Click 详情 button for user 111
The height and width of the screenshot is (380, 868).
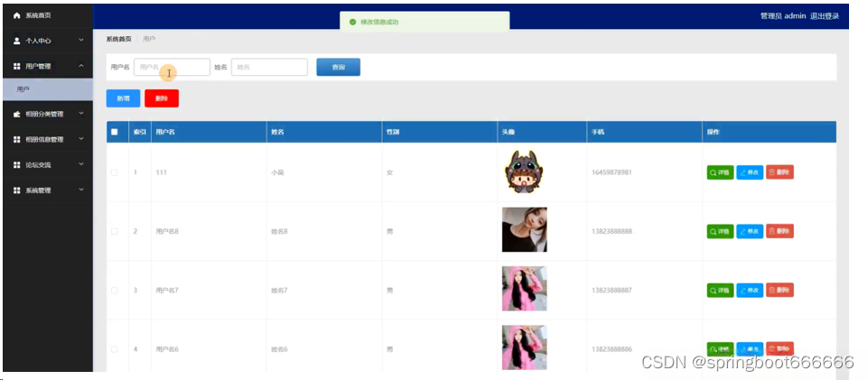pyautogui.click(x=720, y=172)
